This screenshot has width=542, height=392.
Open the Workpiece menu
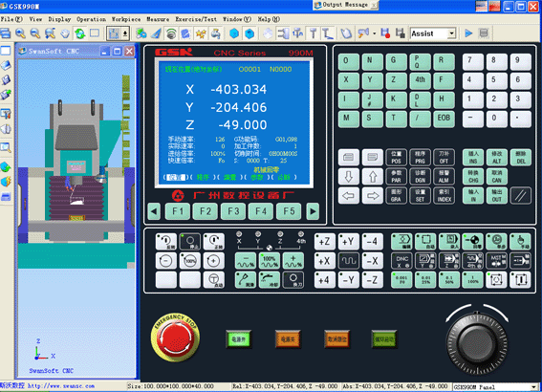coord(126,19)
